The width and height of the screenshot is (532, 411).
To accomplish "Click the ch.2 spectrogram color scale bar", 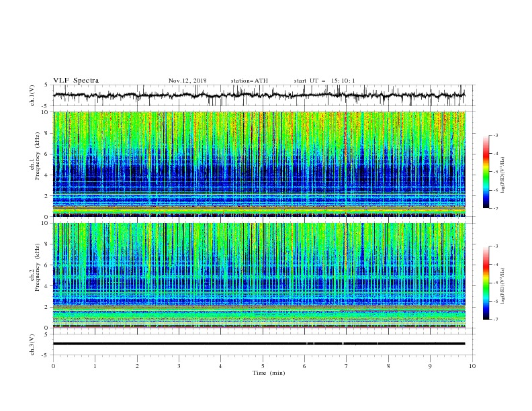I will pyautogui.click(x=486, y=283).
